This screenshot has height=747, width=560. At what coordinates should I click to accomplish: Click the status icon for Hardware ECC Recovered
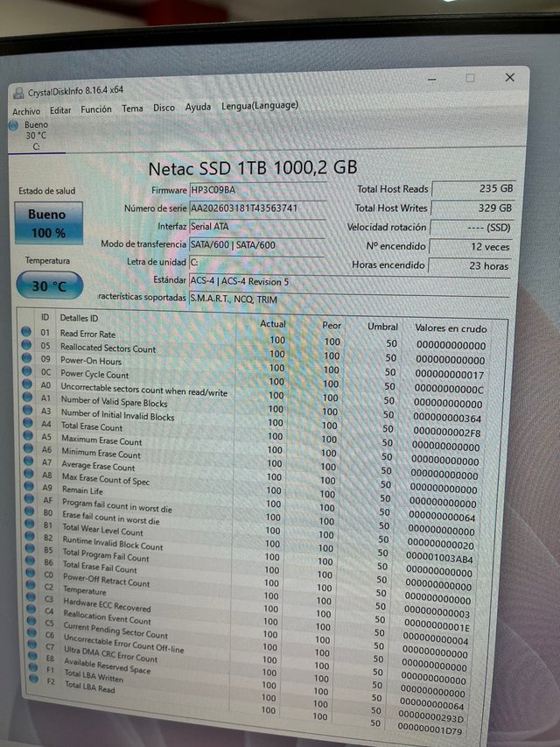point(31,597)
